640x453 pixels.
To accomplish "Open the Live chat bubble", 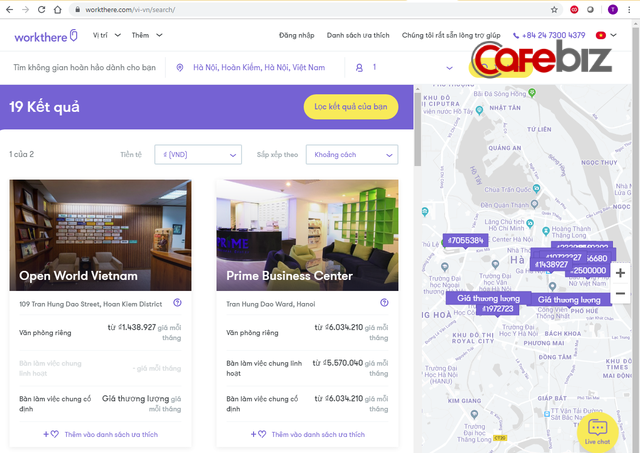I will pos(598,432).
